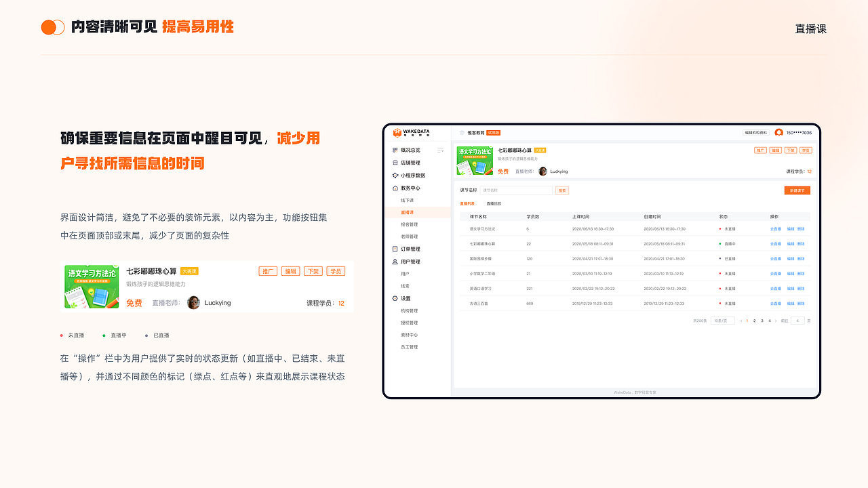Click Luckying teacher avatar in dashboard card
868x488 pixels.
tap(542, 171)
